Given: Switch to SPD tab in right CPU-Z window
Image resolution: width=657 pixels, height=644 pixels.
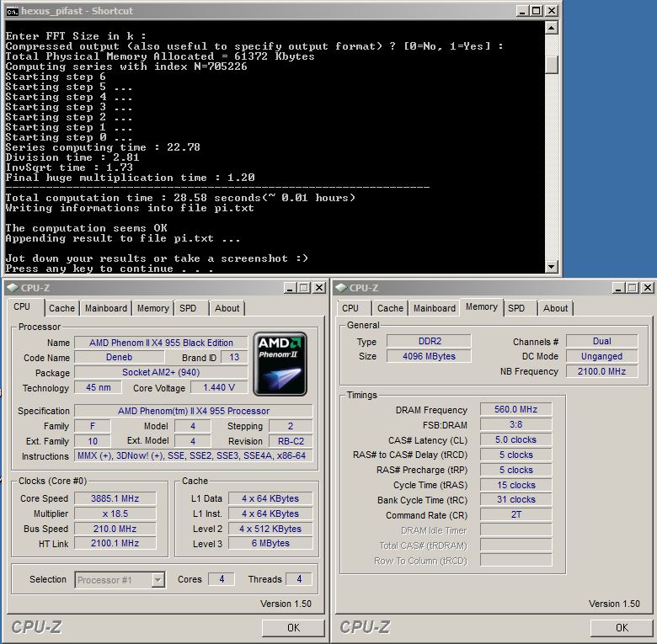Looking at the screenshot, I should click(516, 308).
